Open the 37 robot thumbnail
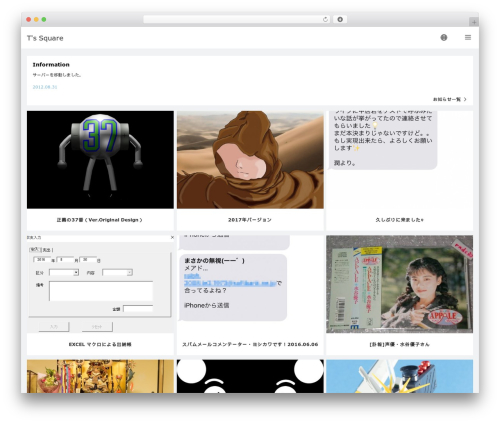500x423 pixels. [100, 160]
